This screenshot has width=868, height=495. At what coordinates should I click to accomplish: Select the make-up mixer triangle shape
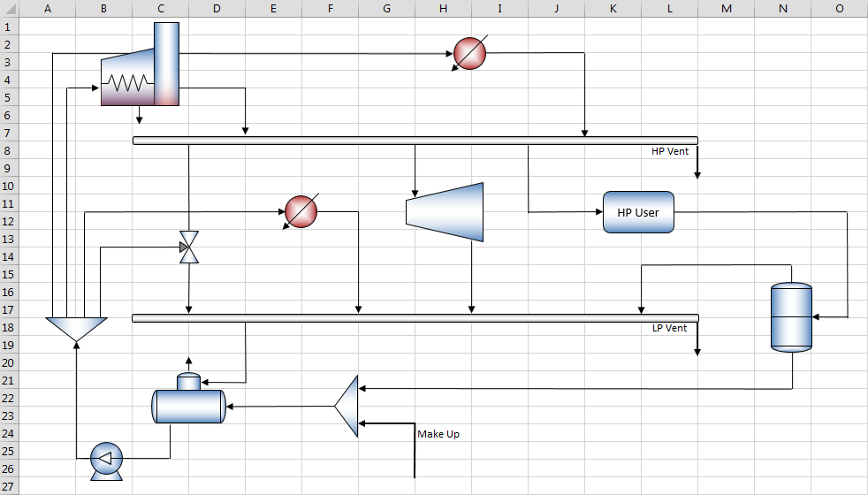[346, 406]
